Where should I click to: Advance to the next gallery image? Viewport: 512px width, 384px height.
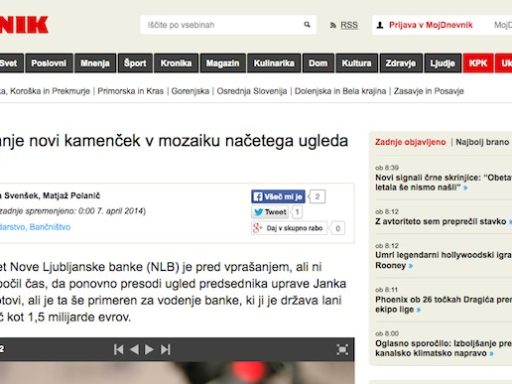tap(149, 349)
